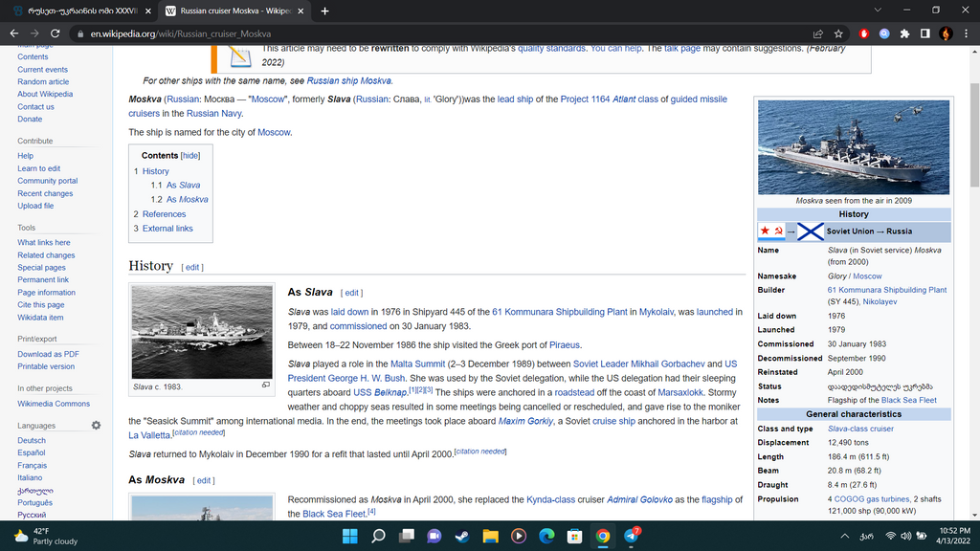
Task: Hide the Contents table
Action: (190, 156)
